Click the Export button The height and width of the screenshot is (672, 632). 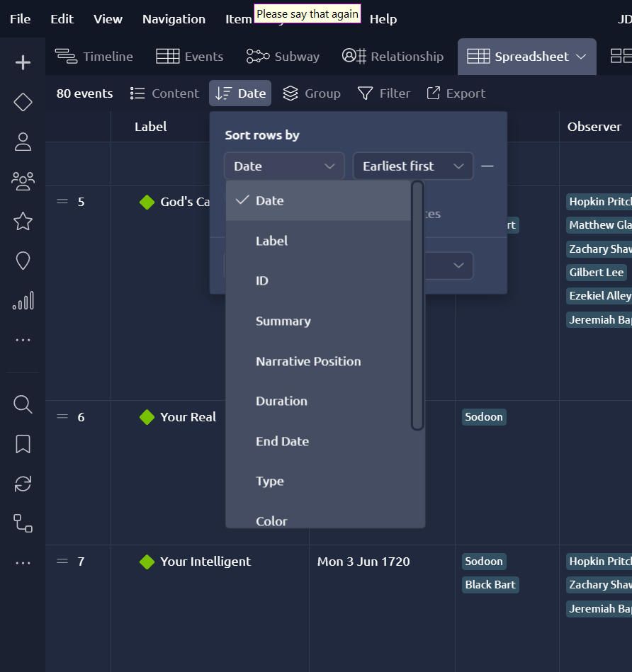tap(456, 93)
